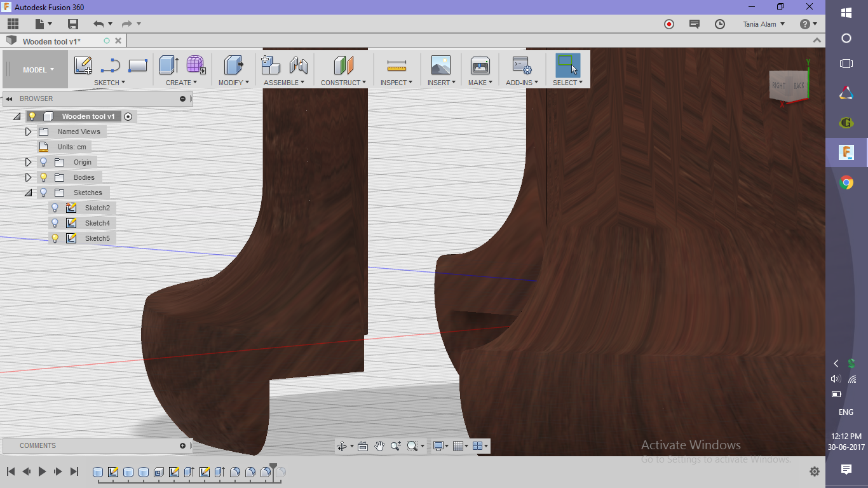Open the Viewports layout dropdown
Viewport: 868px width, 488px height.
(480, 446)
